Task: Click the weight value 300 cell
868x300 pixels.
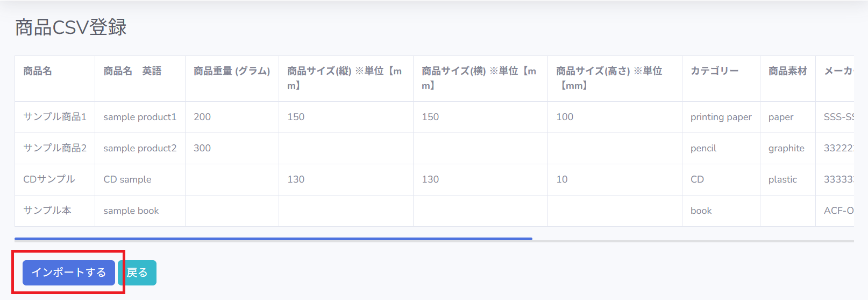Action: tap(202, 148)
